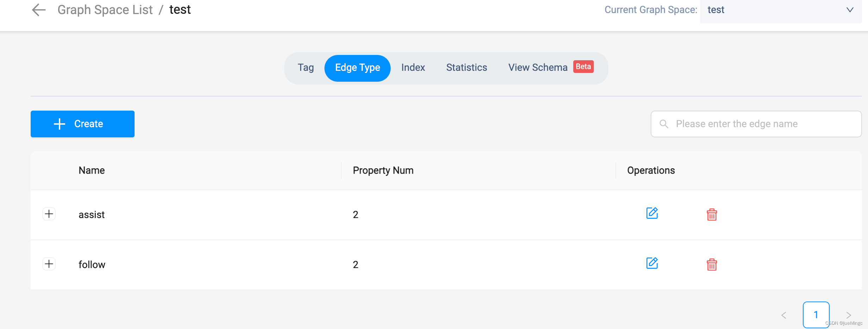The height and width of the screenshot is (329, 868).
Task: Go to next page arrow
Action: tap(849, 315)
